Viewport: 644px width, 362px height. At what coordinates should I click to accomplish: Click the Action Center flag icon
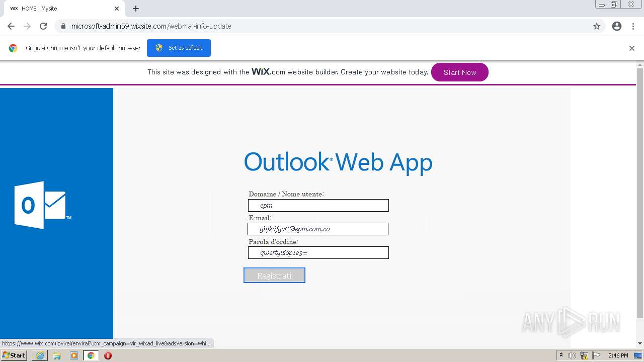pyautogui.click(x=596, y=355)
